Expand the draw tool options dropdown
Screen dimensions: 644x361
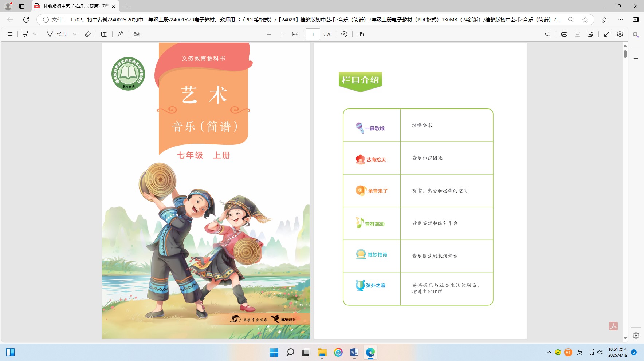click(x=75, y=34)
